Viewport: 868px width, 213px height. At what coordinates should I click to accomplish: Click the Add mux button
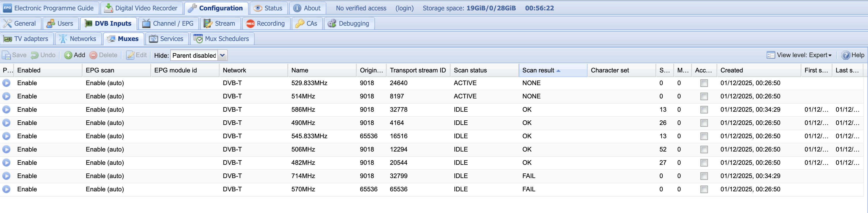pos(75,55)
